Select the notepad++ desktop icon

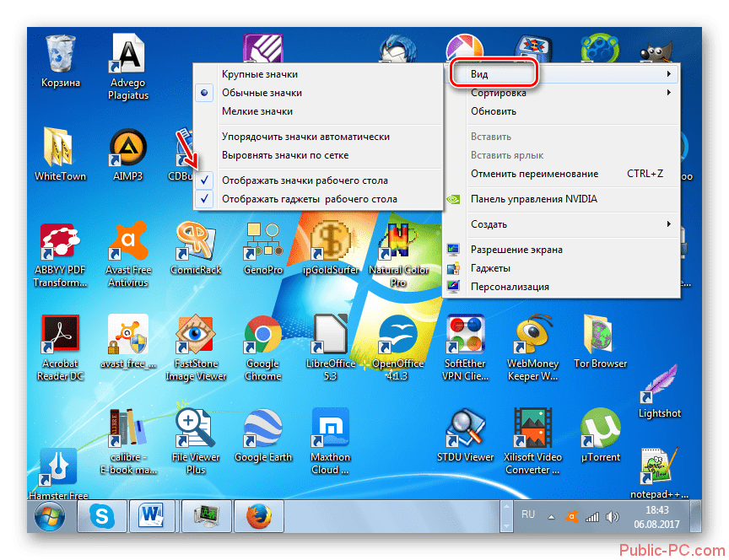tap(659, 473)
